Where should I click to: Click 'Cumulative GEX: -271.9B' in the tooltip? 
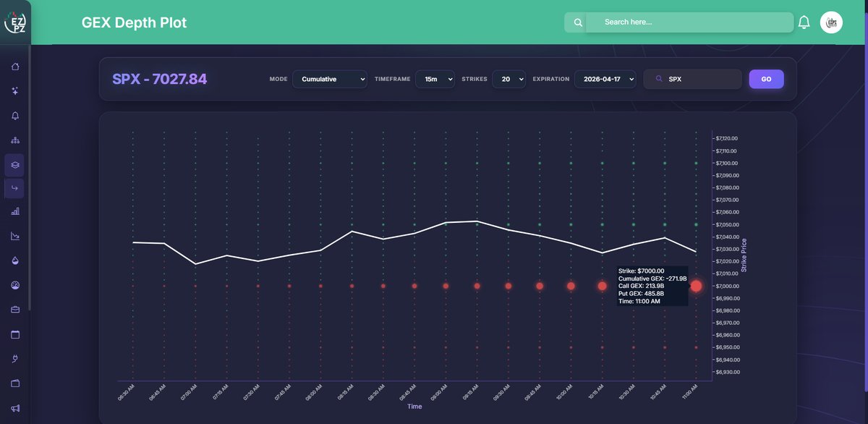(x=652, y=279)
